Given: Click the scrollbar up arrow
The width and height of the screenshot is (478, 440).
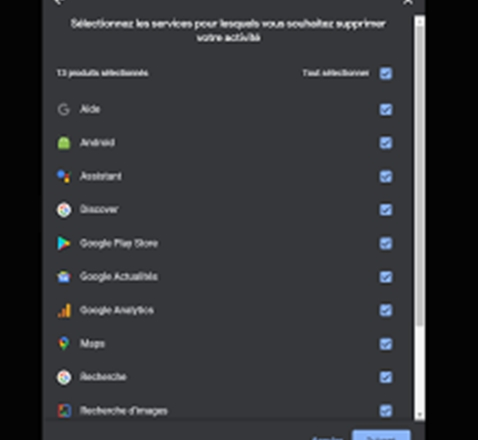Looking at the screenshot, I should [419, 22].
